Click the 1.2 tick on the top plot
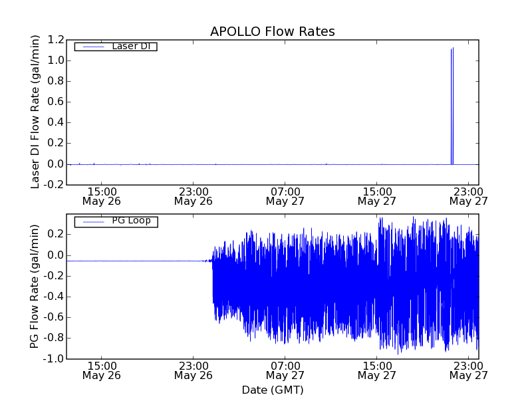The image size is (532, 399). [x=55, y=40]
